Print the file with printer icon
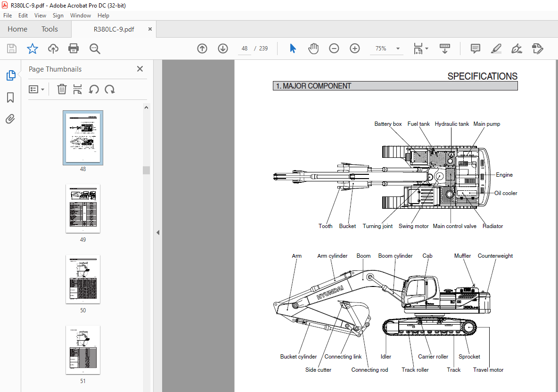This screenshot has width=558, height=392. 74,49
